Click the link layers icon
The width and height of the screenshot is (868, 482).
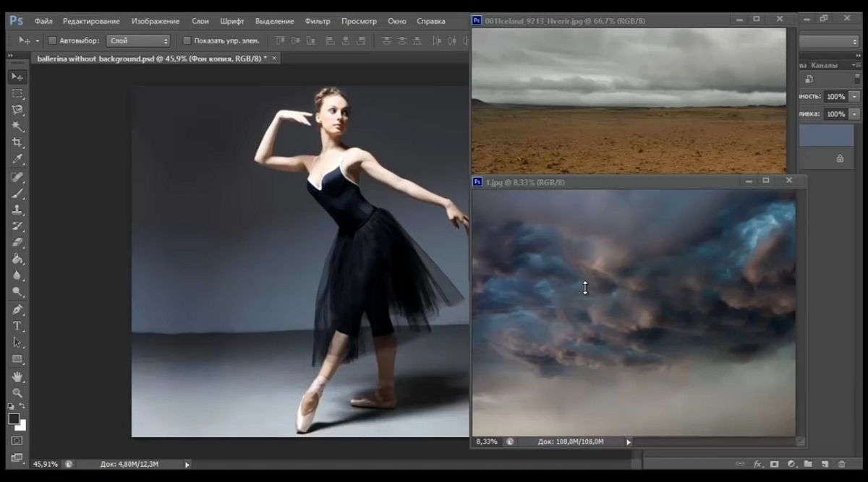click(x=740, y=464)
